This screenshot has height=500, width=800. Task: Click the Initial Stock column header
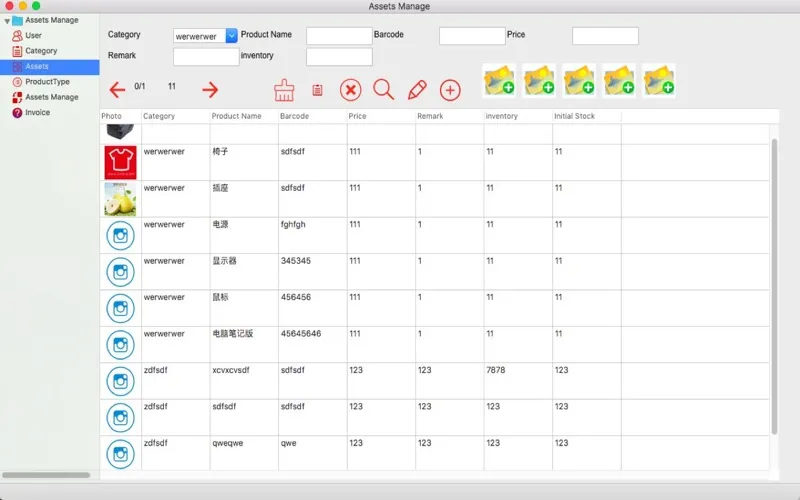(x=587, y=116)
